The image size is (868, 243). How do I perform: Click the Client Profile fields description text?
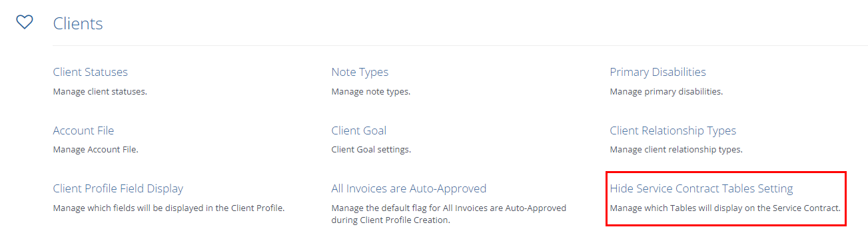coord(169,208)
